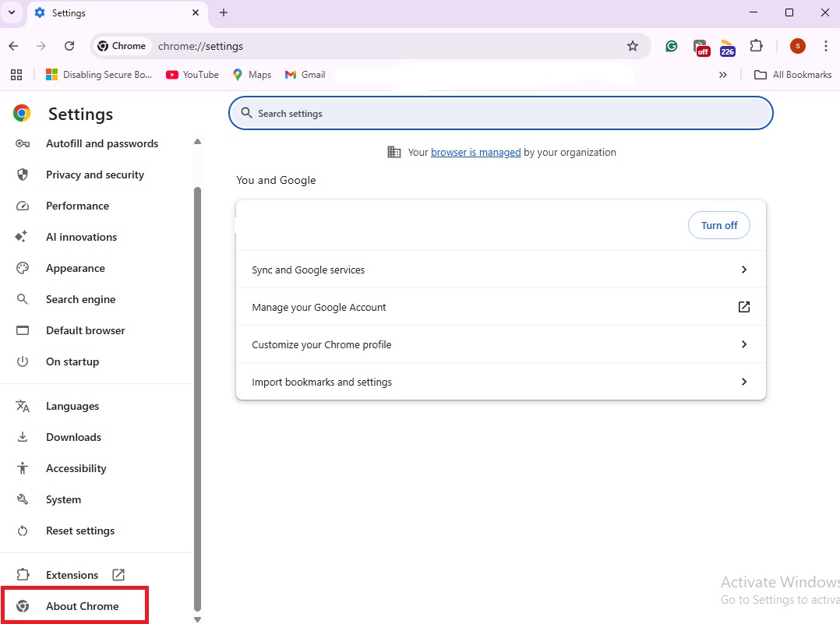Click the sparkle AI innovations icon

[x=22, y=236]
